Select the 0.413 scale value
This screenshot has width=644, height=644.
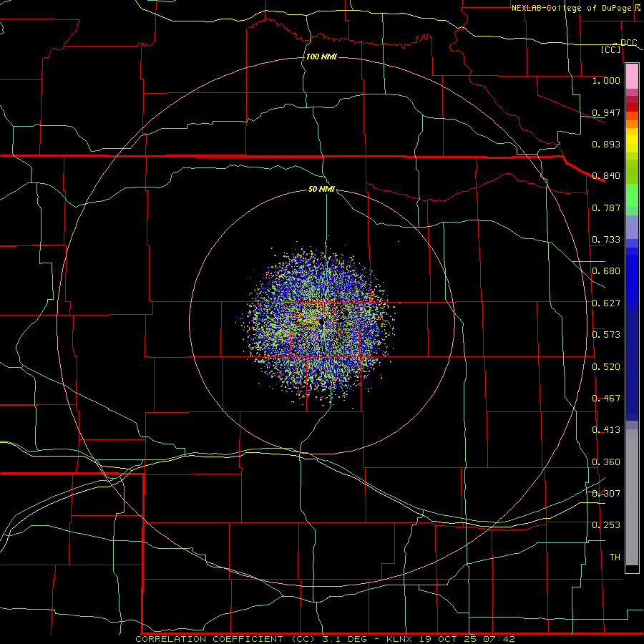point(606,430)
